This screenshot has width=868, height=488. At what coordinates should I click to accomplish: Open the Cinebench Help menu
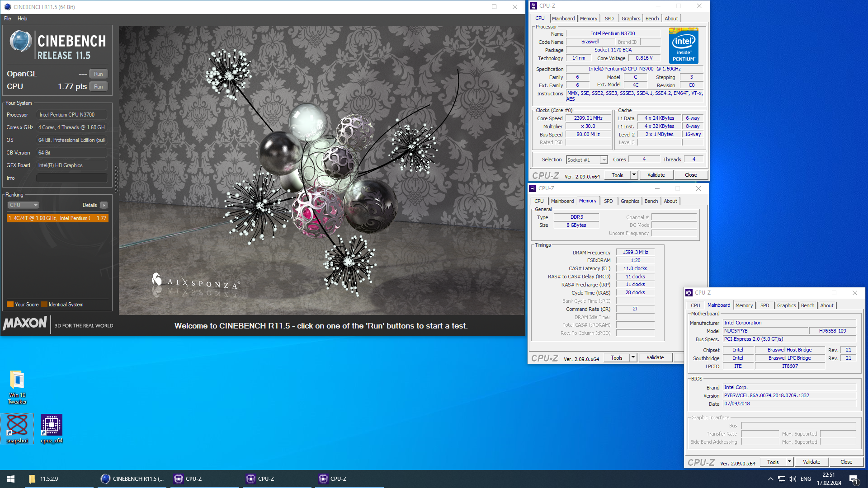point(22,19)
